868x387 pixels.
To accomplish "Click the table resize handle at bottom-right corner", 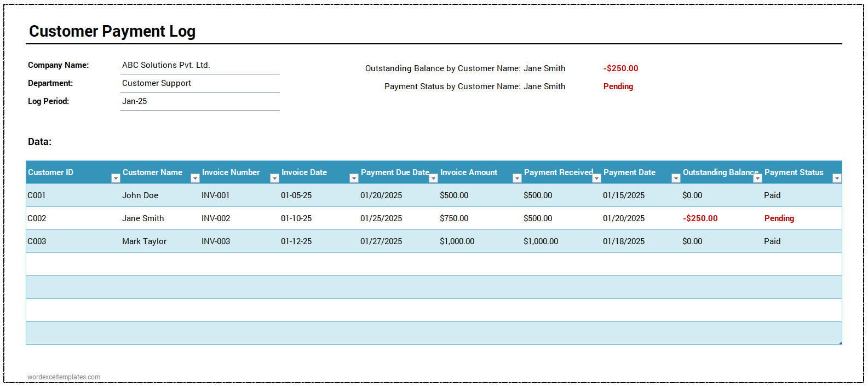I will [840, 343].
